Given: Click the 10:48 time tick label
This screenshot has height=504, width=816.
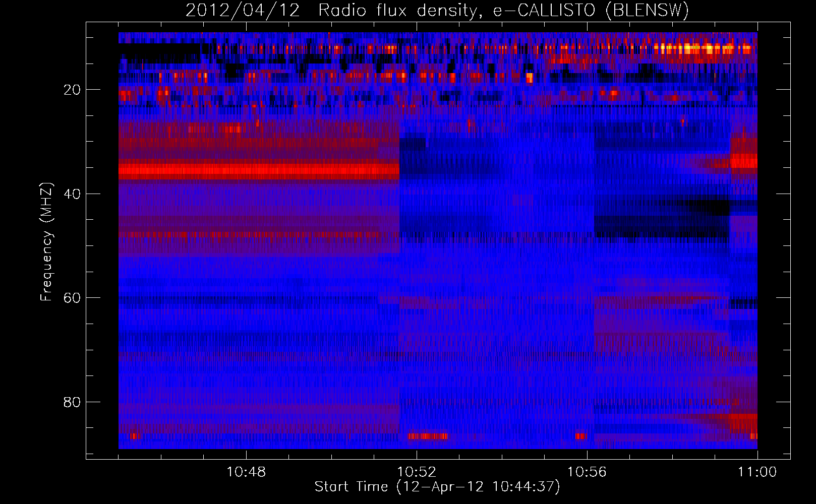Looking at the screenshot, I should pyautogui.click(x=246, y=472).
